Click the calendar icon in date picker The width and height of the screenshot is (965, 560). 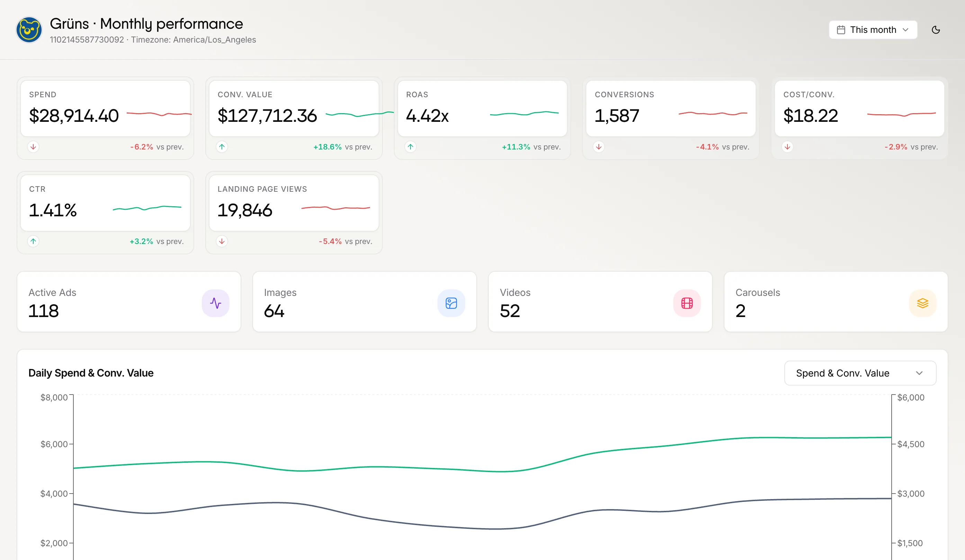(840, 30)
